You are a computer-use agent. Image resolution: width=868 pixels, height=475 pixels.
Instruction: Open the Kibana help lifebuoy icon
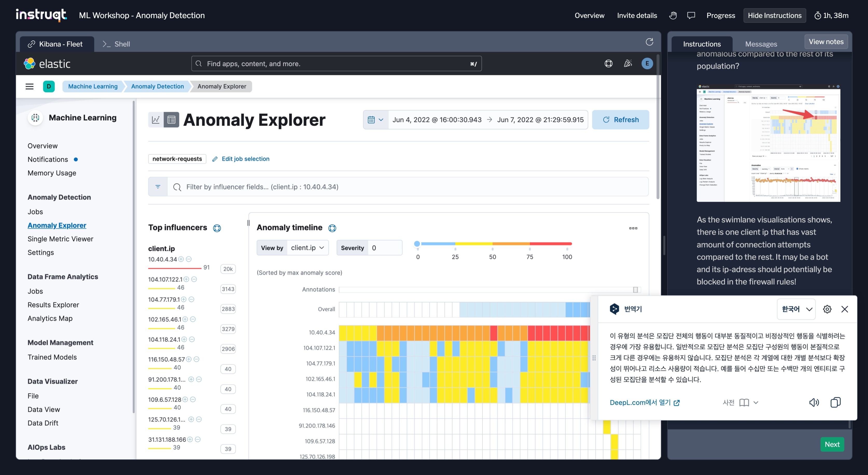pyautogui.click(x=608, y=63)
